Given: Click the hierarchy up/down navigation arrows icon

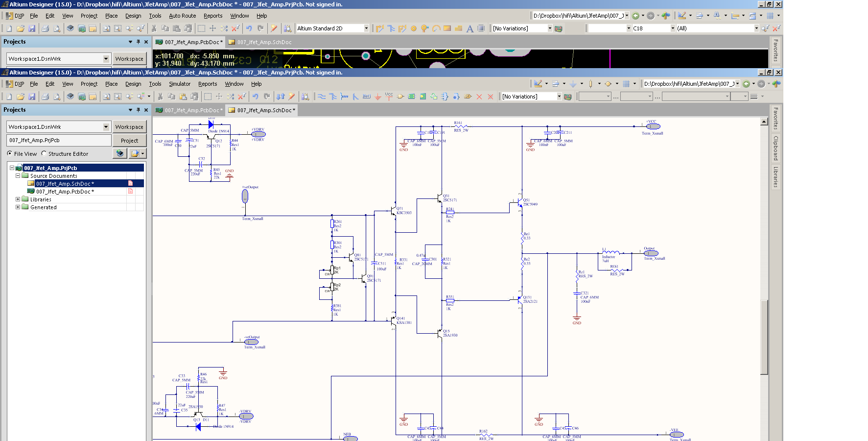Looking at the screenshot, I should [x=281, y=97].
